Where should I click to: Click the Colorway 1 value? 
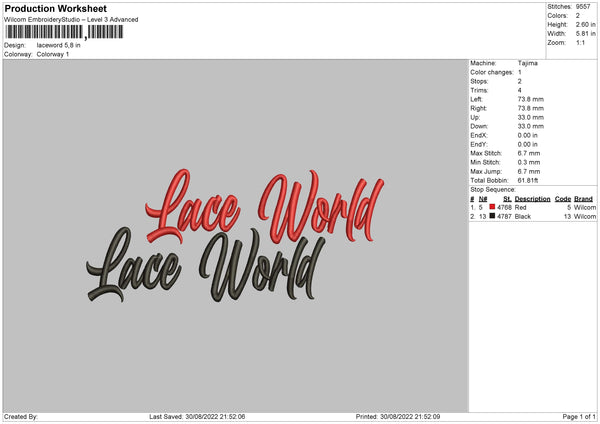point(53,54)
